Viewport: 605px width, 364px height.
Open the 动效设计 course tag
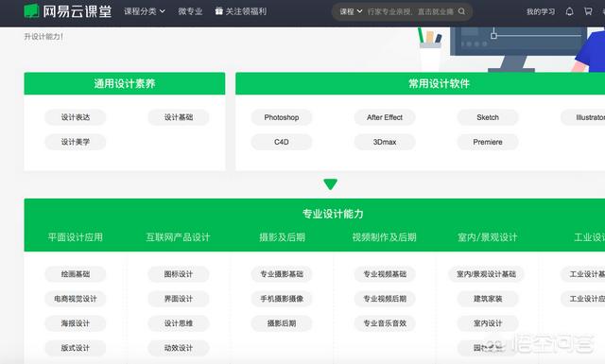tap(179, 348)
